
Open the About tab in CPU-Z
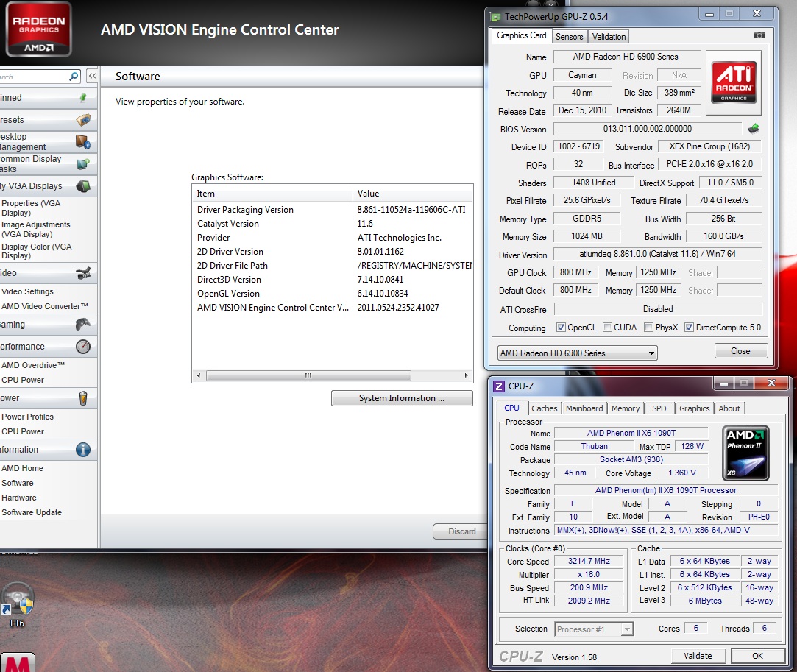[729, 408]
